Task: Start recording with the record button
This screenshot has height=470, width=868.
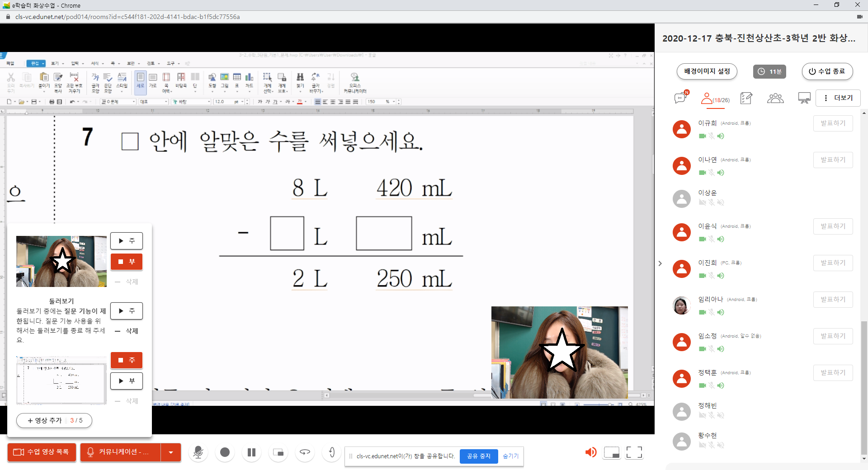Action: [225, 452]
